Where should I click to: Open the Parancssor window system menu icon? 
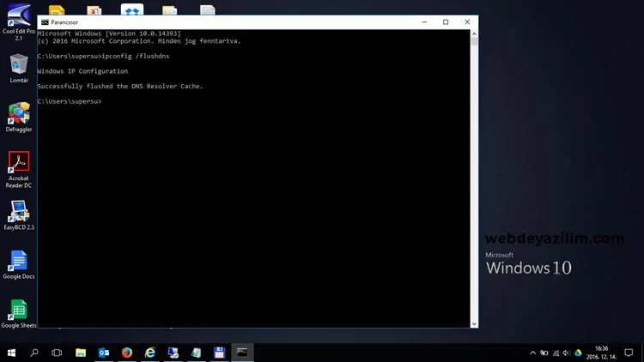pos(45,22)
